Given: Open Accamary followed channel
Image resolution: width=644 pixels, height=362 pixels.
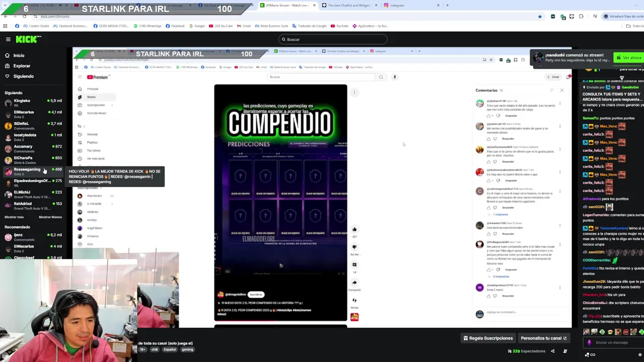Looking at the screenshot, I should tap(33, 148).
